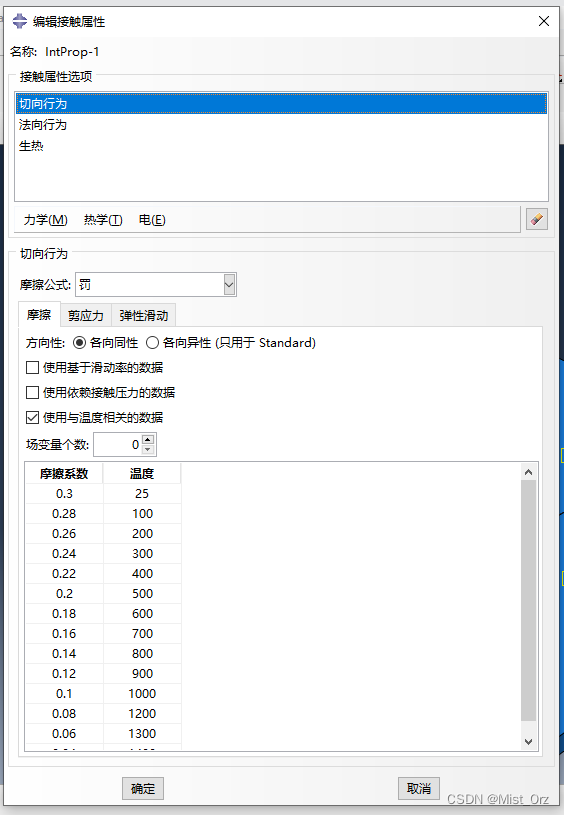Click the 温度 column header
The width and height of the screenshot is (564, 815).
(142, 474)
